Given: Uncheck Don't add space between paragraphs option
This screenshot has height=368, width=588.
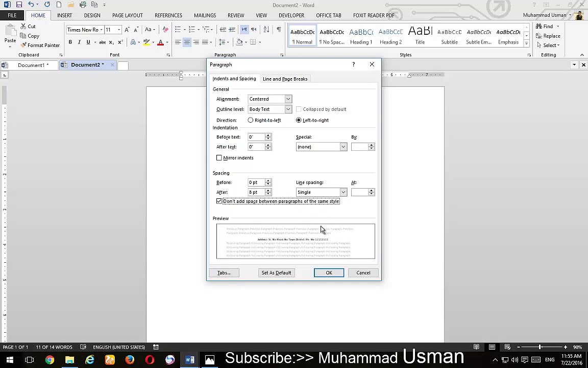Looking at the screenshot, I should pos(219,201).
